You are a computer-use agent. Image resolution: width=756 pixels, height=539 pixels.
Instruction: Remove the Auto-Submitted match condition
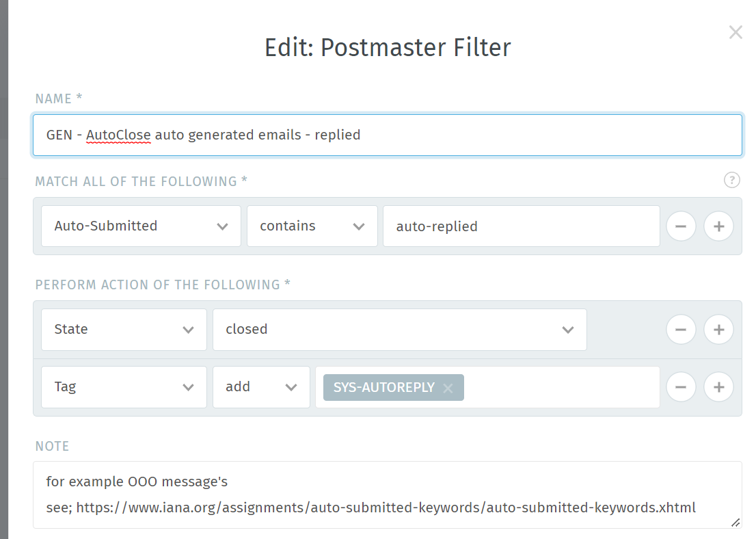click(681, 226)
